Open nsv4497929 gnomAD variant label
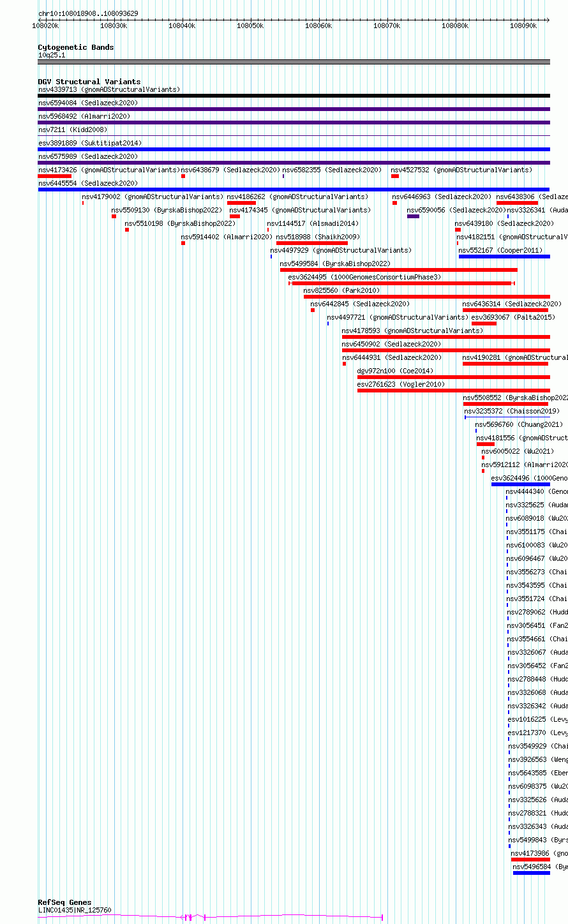568x924 pixels. coord(341,250)
